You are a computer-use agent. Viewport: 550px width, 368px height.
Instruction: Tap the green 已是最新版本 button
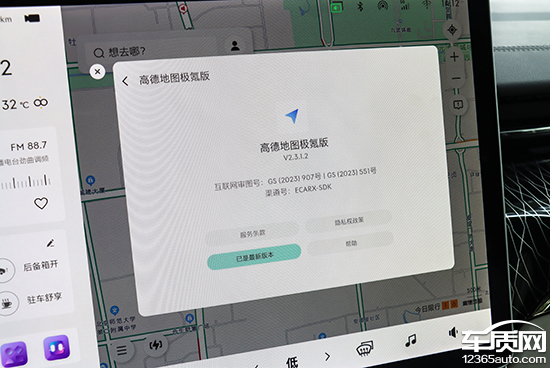coord(254,257)
